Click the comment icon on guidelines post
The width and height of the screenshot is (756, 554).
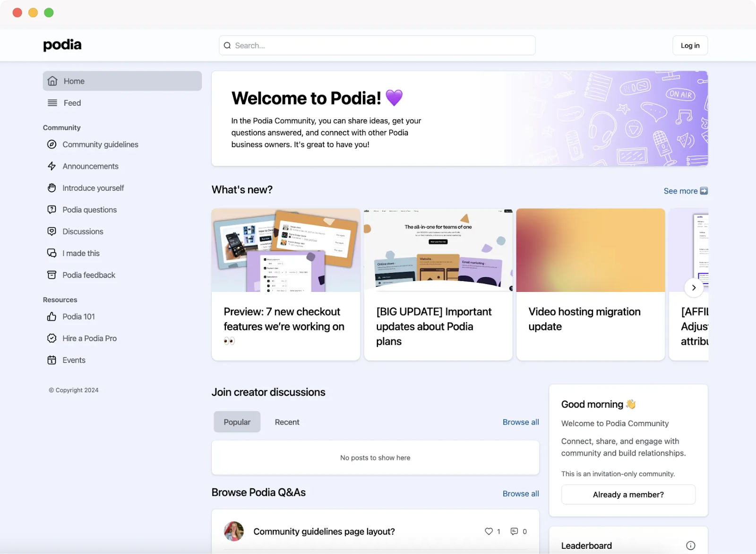tap(514, 531)
